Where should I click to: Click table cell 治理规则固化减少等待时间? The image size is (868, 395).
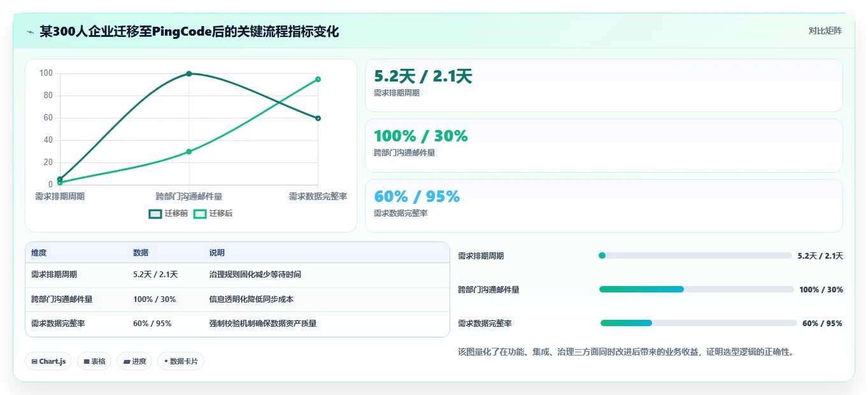[255, 275]
